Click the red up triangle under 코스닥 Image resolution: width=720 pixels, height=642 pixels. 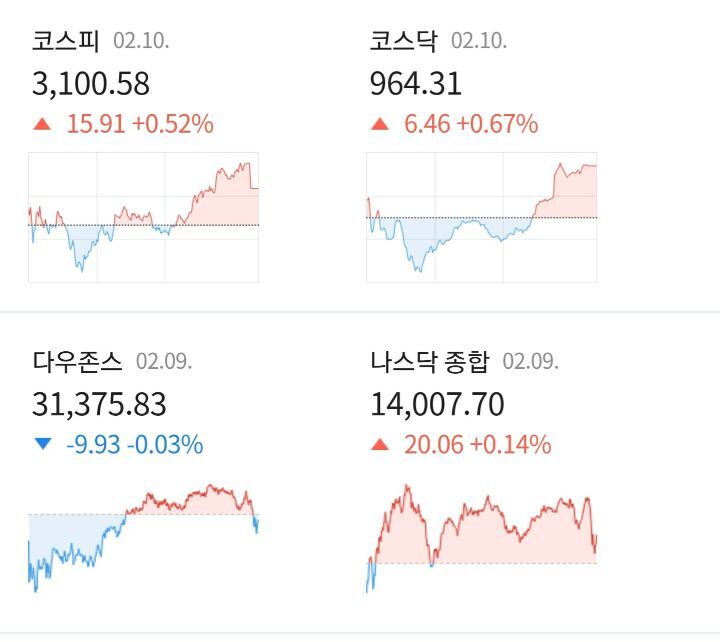coord(380,124)
